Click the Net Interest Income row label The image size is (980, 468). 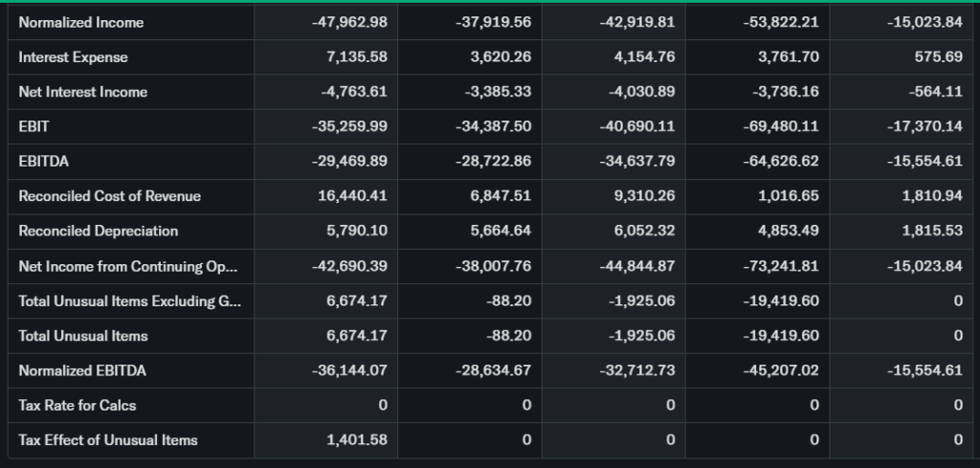(x=82, y=92)
